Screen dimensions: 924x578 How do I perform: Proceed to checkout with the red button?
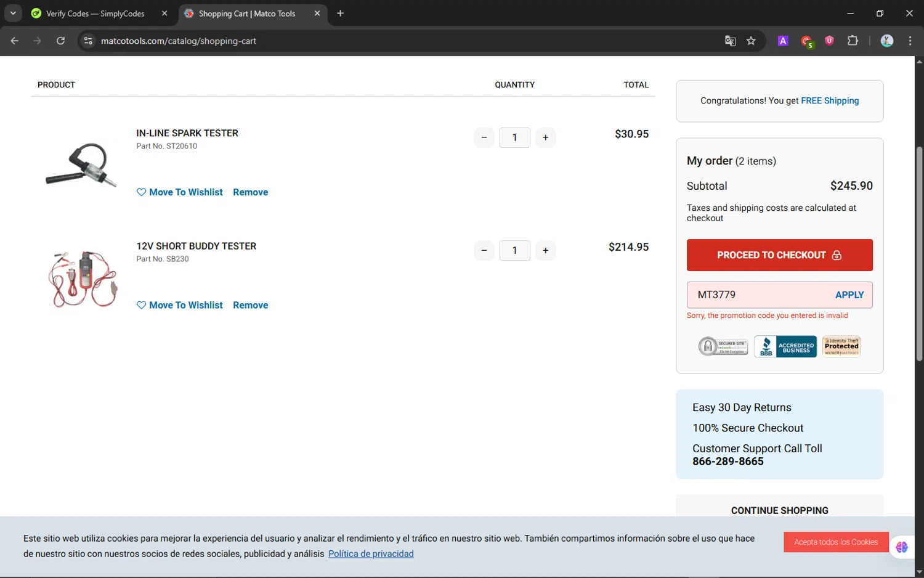780,255
